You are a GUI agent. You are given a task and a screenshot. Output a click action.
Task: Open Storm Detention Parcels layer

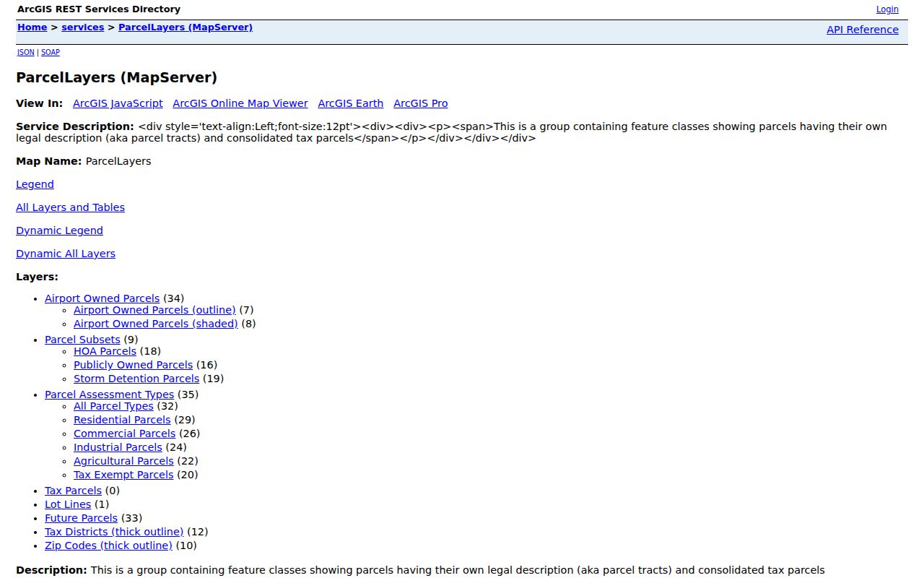pos(136,379)
